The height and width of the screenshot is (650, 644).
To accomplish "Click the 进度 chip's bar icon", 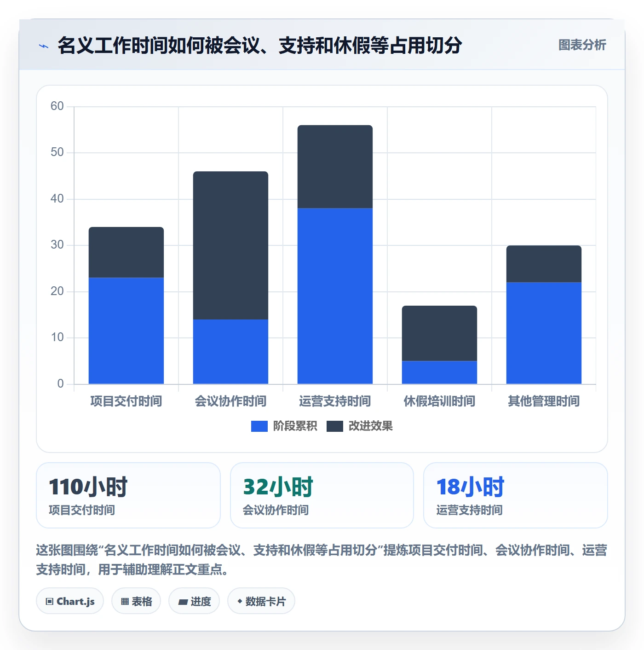I will coord(183,602).
